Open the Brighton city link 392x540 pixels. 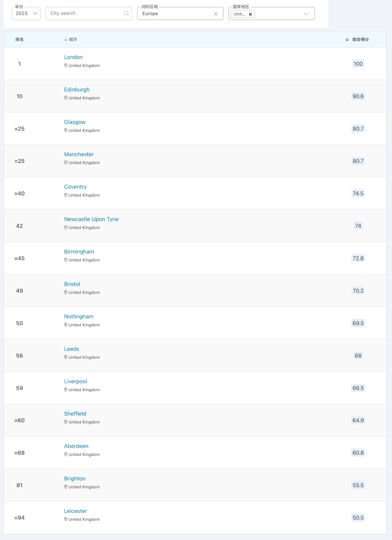pos(75,479)
